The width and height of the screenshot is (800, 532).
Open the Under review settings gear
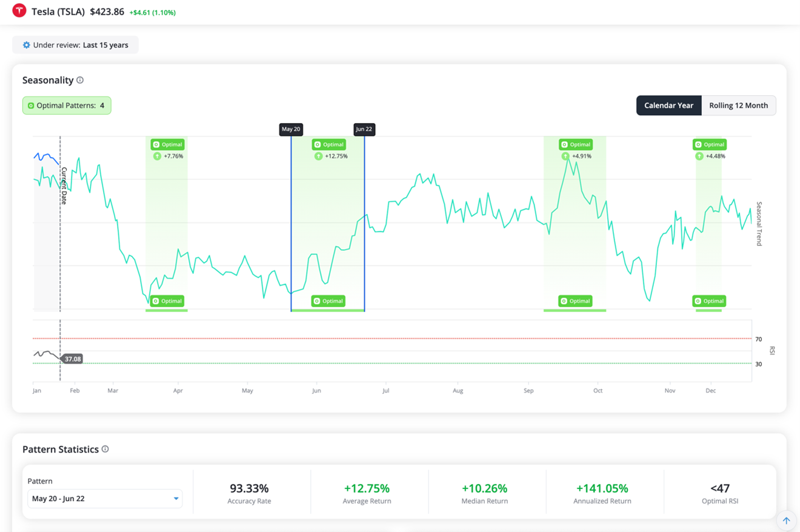26,45
